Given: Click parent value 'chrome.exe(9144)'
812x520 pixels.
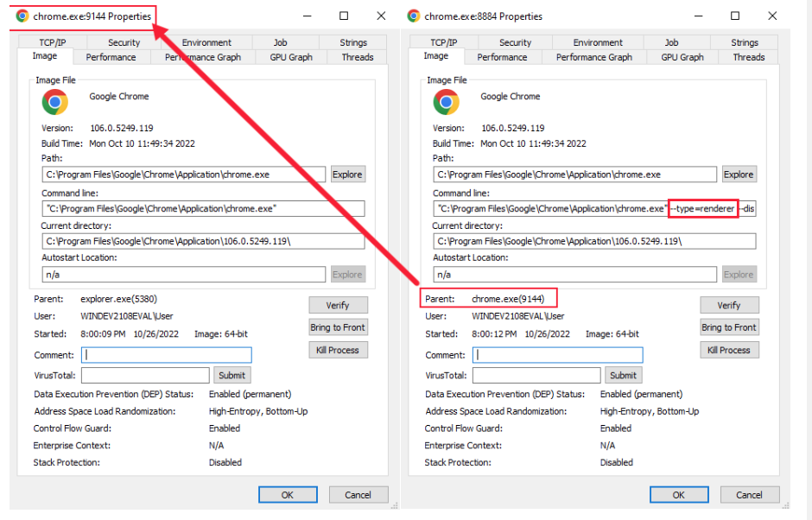Looking at the screenshot, I should pos(508,299).
